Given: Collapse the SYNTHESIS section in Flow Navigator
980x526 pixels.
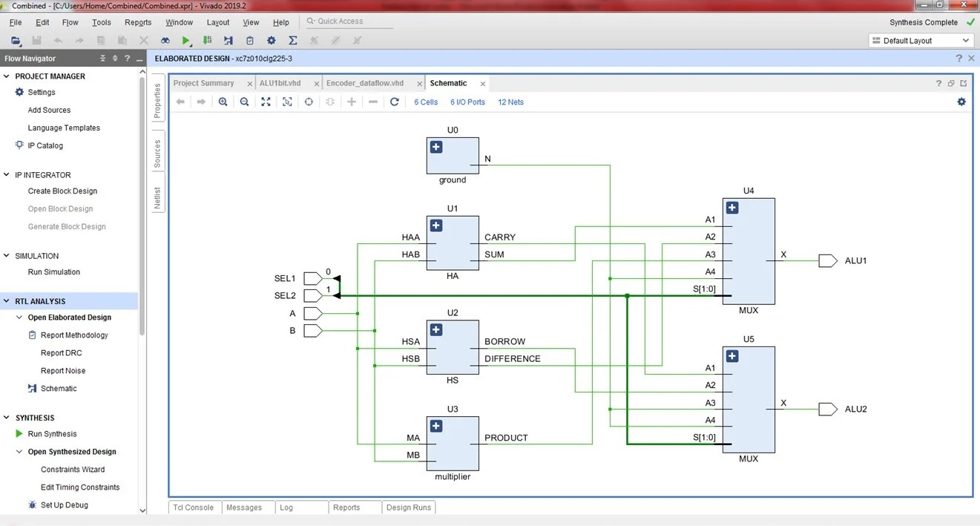Looking at the screenshot, I should (7, 418).
